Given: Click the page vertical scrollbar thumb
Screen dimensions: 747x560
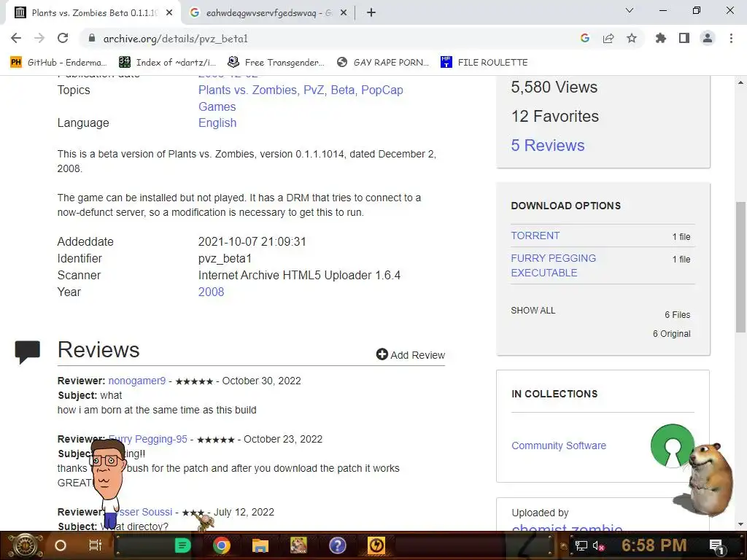Looking at the screenshot, I should pos(740,267).
